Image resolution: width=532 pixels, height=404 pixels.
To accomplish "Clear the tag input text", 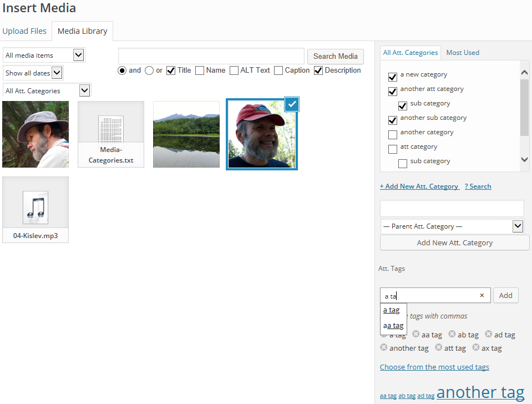I will tap(482, 295).
